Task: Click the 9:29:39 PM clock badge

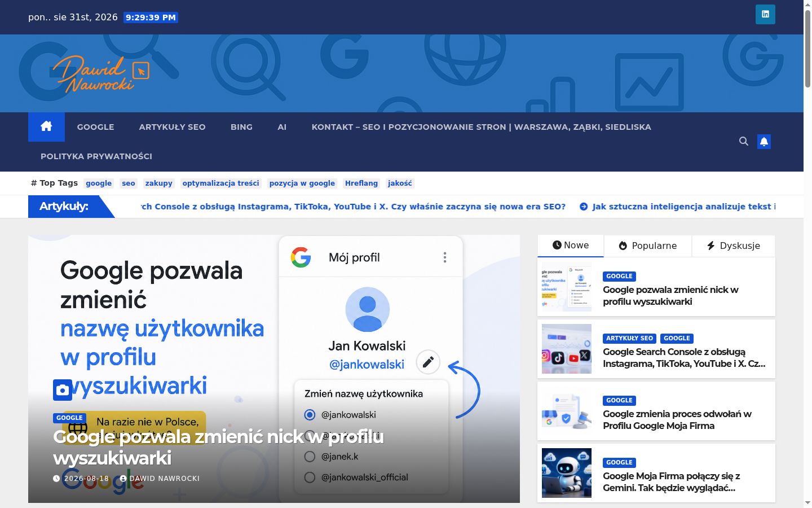Action: coord(151,17)
